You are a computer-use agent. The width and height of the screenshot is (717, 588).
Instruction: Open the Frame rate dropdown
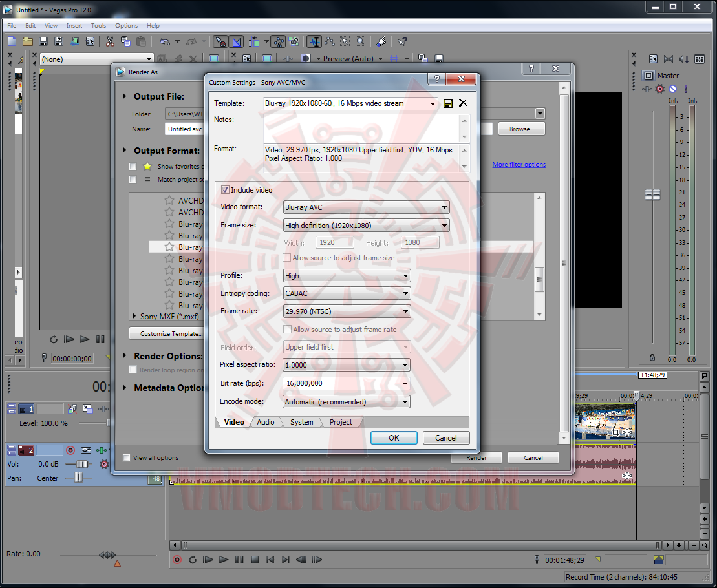pyautogui.click(x=347, y=311)
